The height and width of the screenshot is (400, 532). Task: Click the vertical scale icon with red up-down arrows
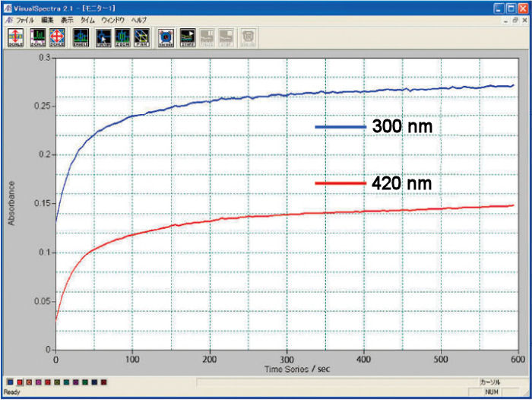pos(15,37)
